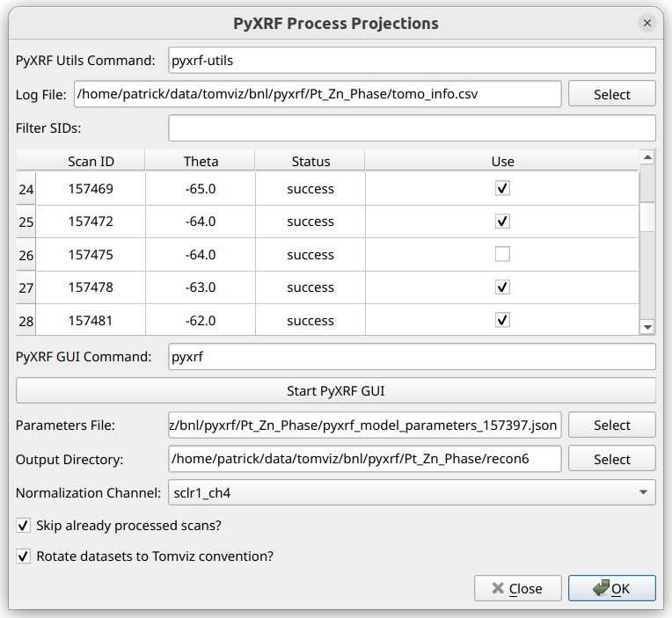This screenshot has width=672, height=618.
Task: Click the Output Directory path field
Action: click(x=365, y=459)
